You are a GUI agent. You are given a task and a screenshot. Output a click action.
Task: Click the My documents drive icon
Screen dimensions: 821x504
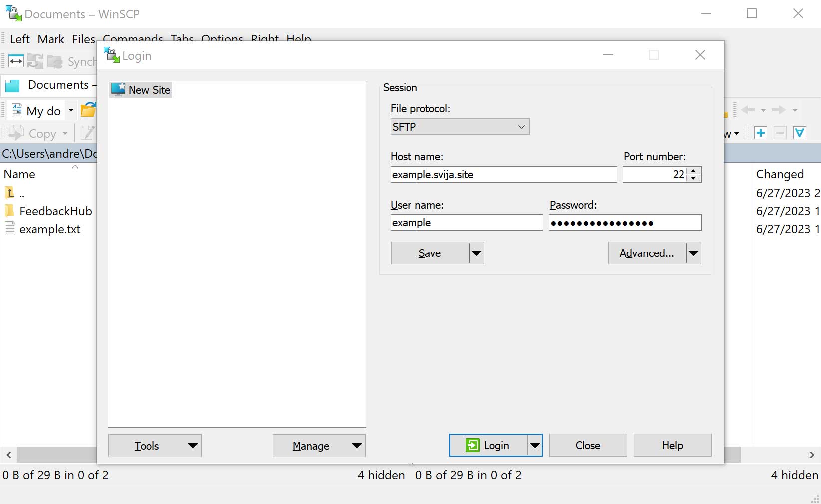tap(17, 110)
